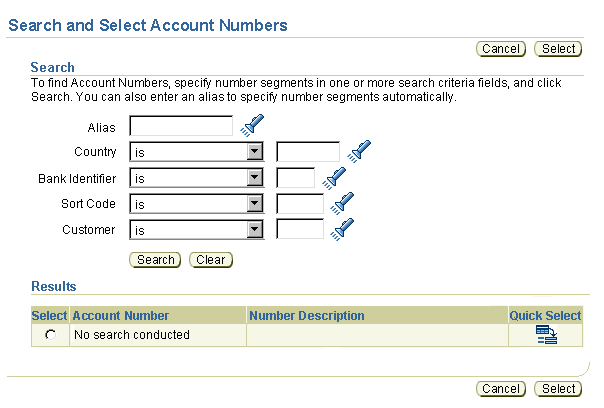Click into the Alias text field
This screenshot has width=604, height=408.
pos(181,126)
